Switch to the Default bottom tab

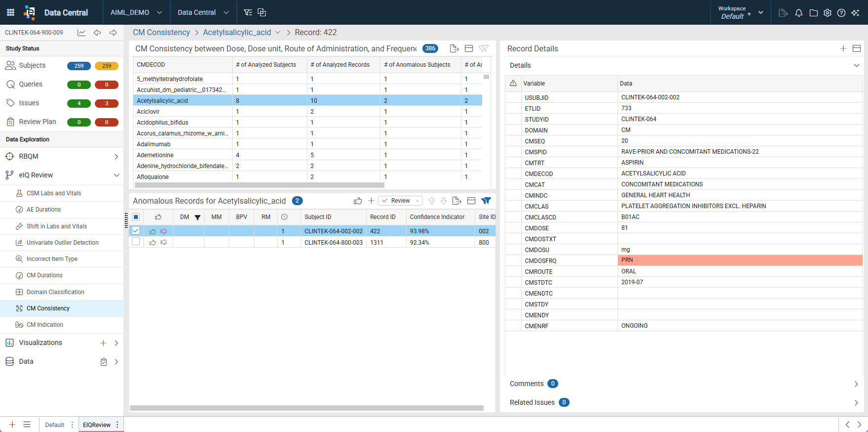pos(54,425)
